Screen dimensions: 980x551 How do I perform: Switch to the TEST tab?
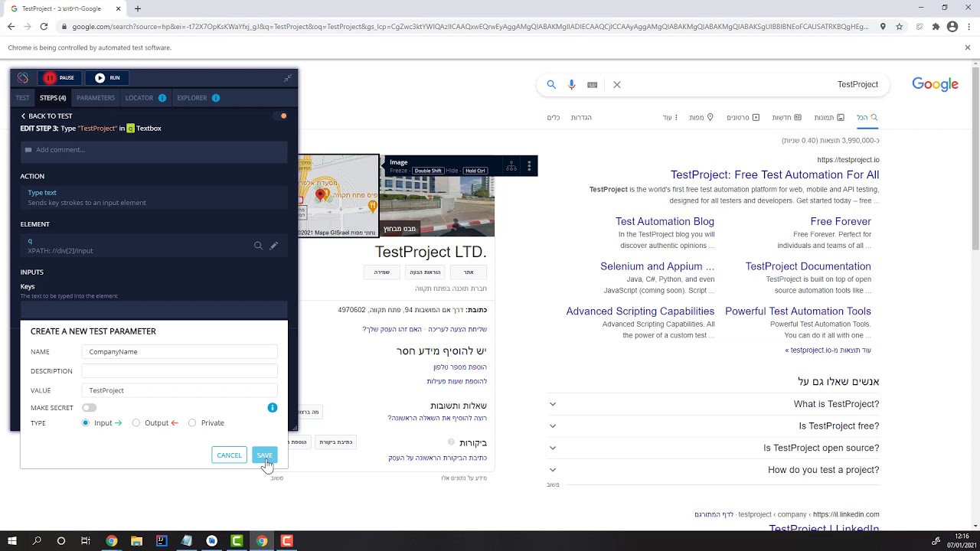click(x=22, y=98)
